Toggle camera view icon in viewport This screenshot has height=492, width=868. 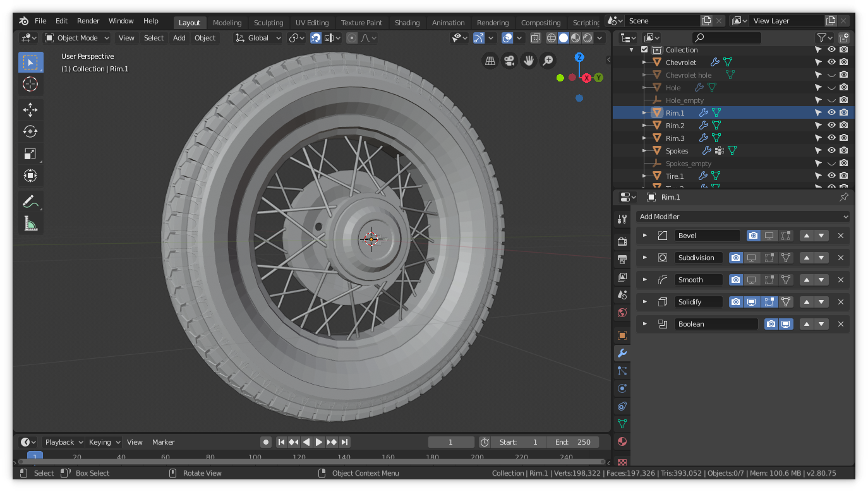click(x=509, y=61)
